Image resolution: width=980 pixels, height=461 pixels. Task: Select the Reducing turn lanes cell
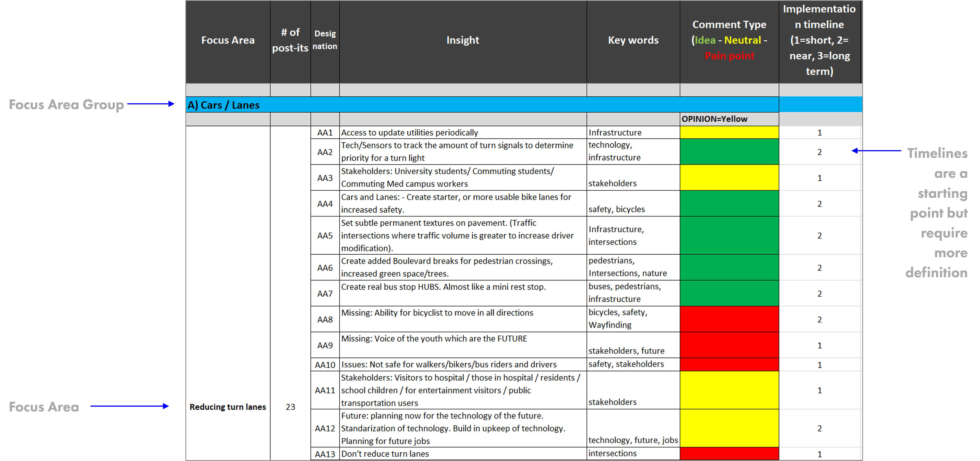pyautogui.click(x=227, y=407)
